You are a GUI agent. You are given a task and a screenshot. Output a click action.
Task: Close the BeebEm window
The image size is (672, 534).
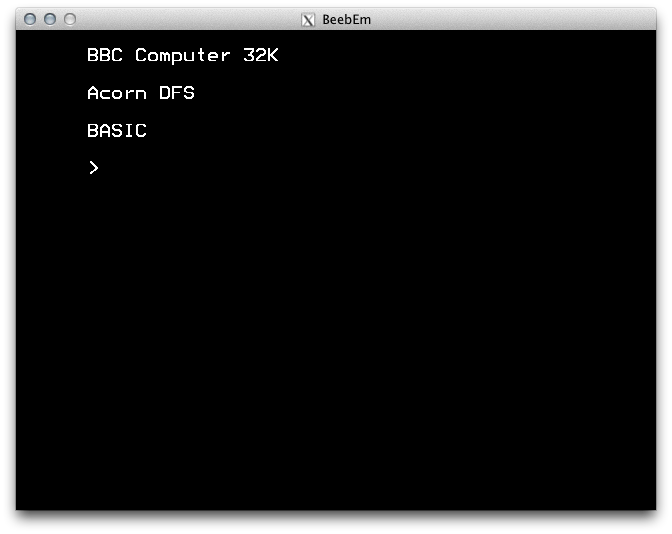[x=30, y=19]
